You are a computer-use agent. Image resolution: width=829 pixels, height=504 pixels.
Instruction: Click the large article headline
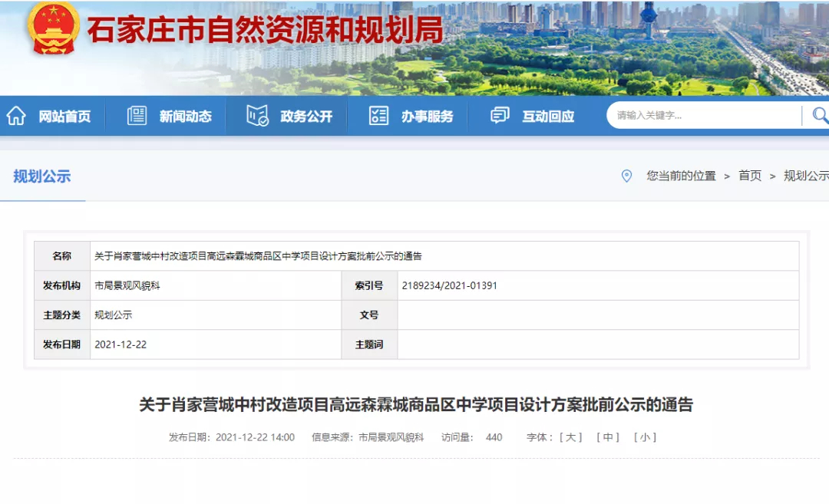(416, 405)
